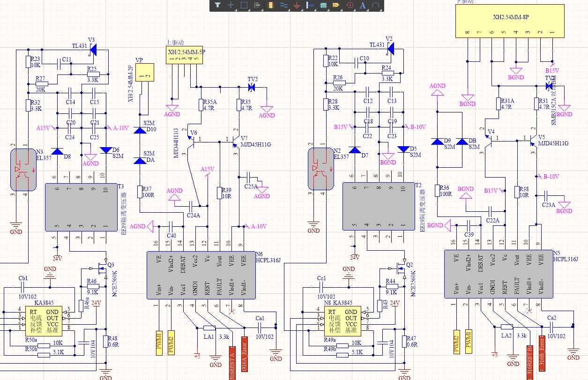The image size is (588, 380).
Task: Select the T3 EE19 transformer component
Action: (81, 207)
